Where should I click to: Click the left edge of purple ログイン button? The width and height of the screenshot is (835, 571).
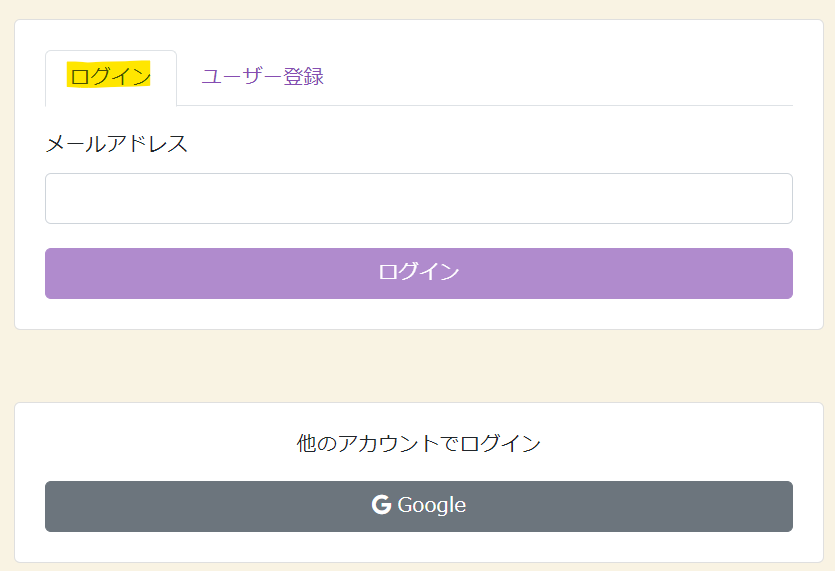64,273
